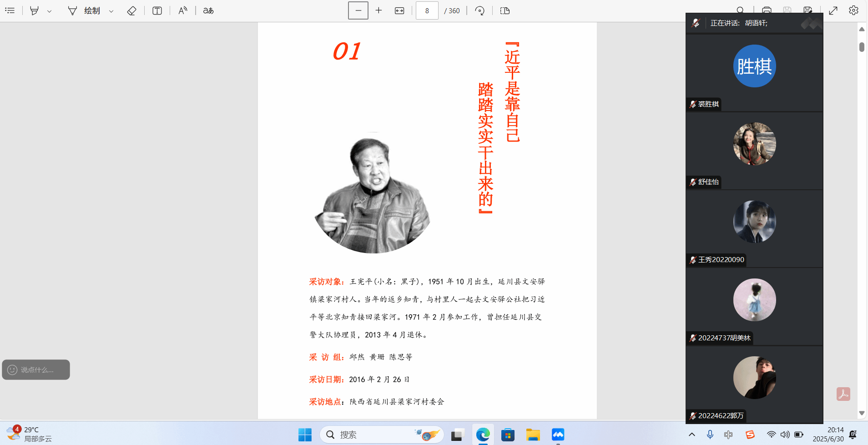Zoom in with the plus button

378,10
